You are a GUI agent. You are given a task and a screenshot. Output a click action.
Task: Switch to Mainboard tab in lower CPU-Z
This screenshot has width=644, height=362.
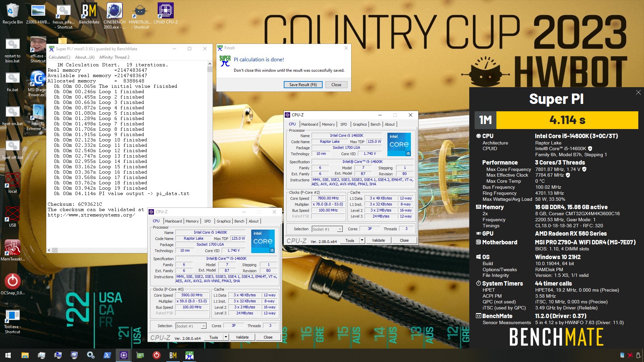point(173,221)
